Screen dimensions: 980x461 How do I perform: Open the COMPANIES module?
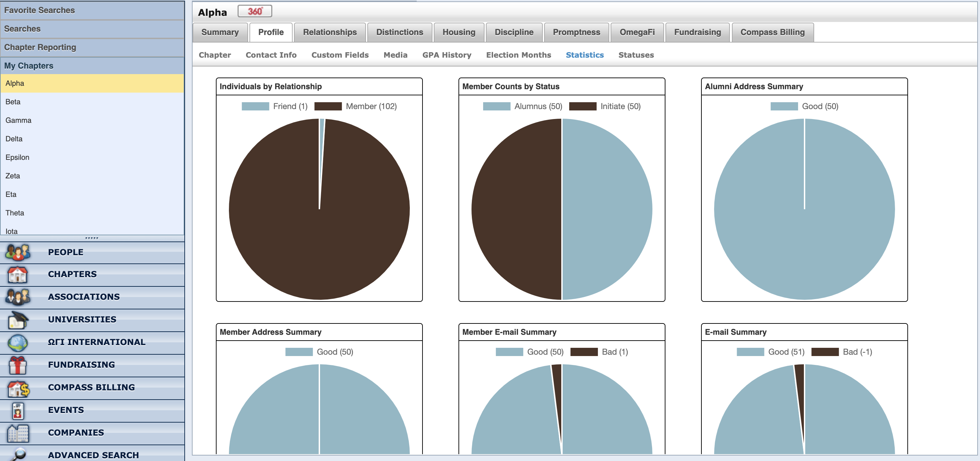click(x=93, y=433)
